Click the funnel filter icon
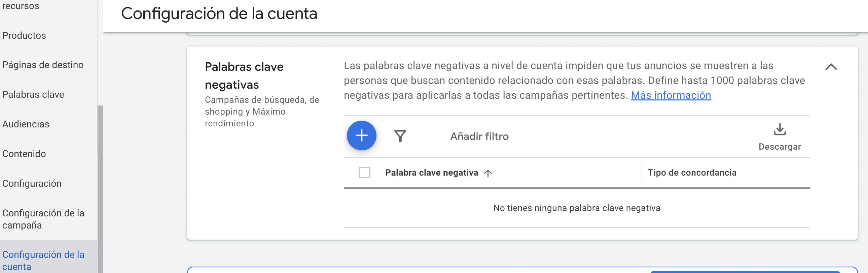Image resolution: width=868 pixels, height=273 pixels. click(x=400, y=136)
